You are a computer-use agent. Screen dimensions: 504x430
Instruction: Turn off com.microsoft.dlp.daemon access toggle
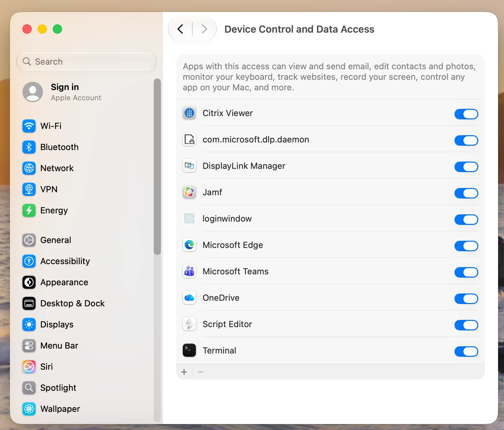[466, 140]
